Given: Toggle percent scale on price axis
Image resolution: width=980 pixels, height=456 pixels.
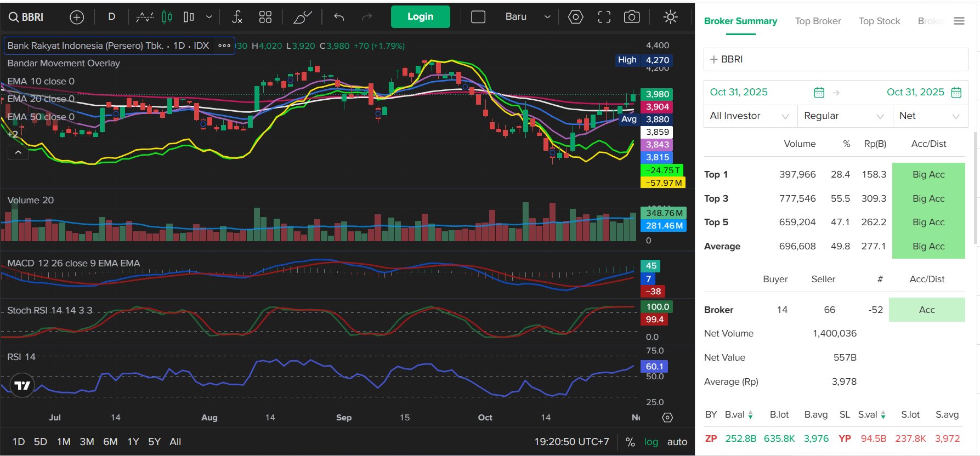Looking at the screenshot, I should pyautogui.click(x=630, y=442).
